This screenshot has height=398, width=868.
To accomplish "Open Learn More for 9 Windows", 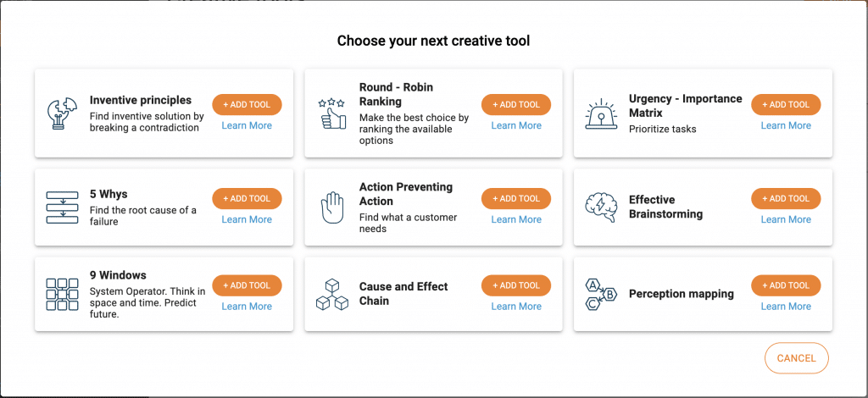I will pyautogui.click(x=247, y=307).
